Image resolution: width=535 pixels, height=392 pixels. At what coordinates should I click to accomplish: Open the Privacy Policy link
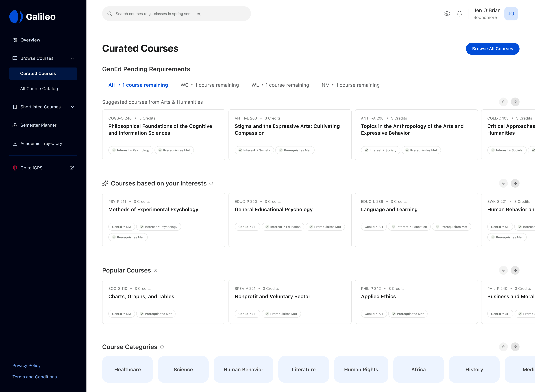click(x=26, y=365)
